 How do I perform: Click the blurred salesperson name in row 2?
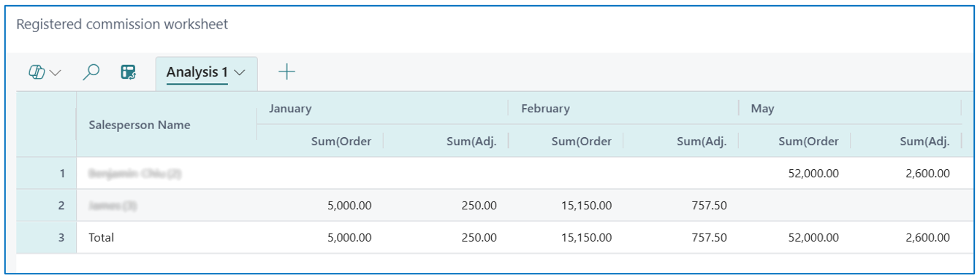click(x=113, y=206)
